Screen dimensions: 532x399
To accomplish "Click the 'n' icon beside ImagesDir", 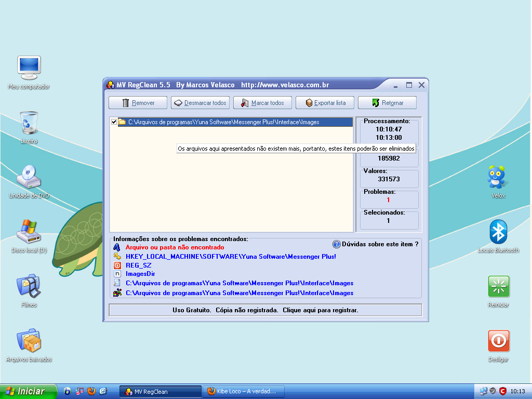I will (x=117, y=274).
